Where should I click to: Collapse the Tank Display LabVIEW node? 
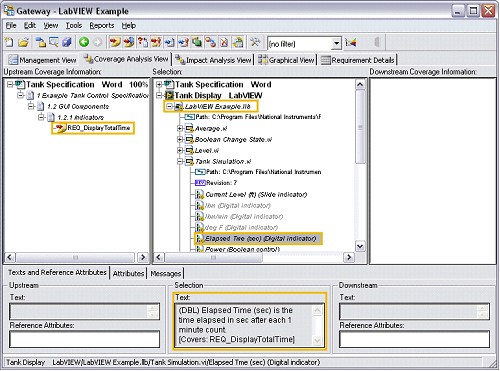pos(159,95)
